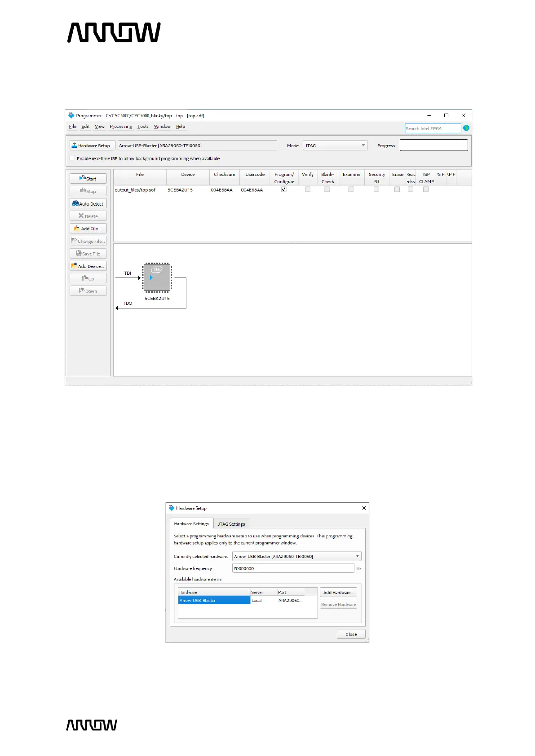Screen dimensions: 535x756
Task: Click the Intel FPGA globe search icon
Action: [x=466, y=128]
